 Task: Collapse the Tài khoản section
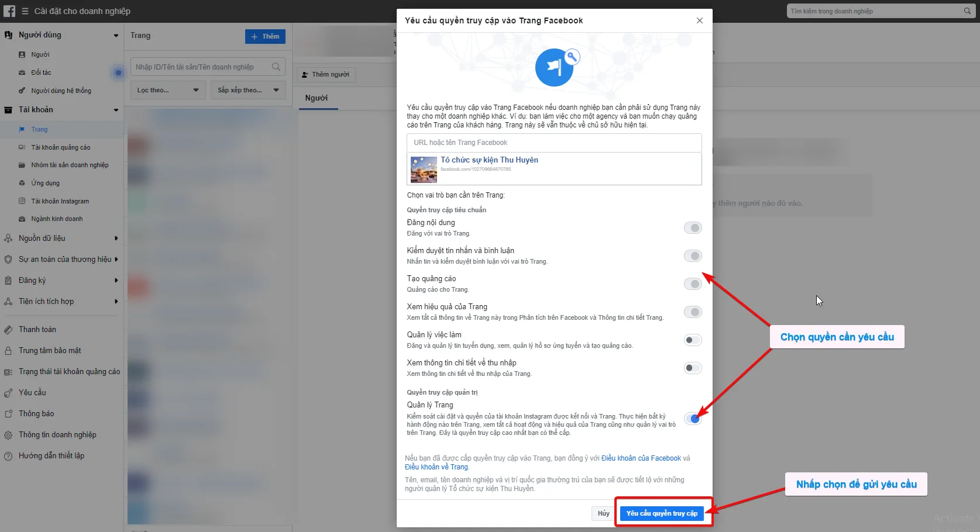pos(116,110)
